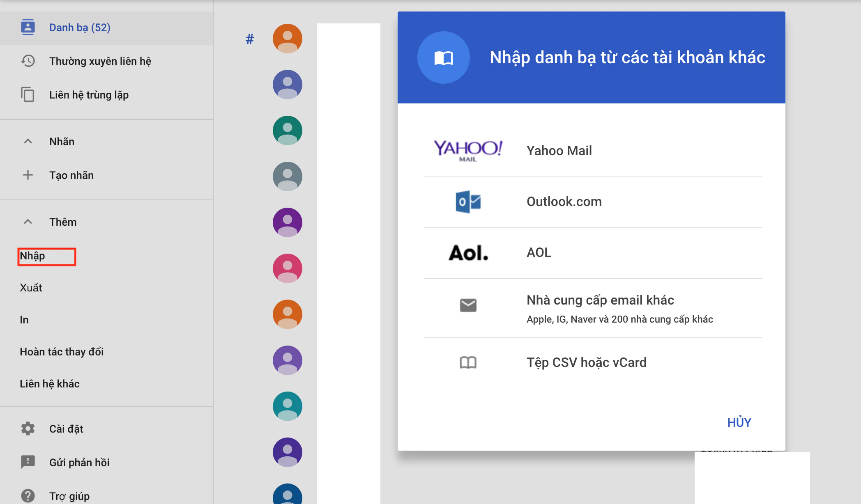Open Cài đặt gear icon

coord(28,428)
